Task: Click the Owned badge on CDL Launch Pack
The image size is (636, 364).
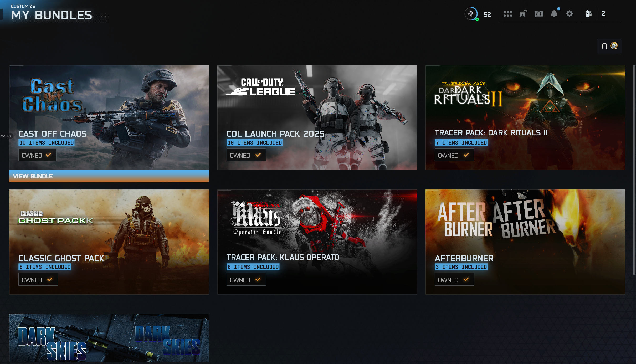Action: tap(246, 155)
